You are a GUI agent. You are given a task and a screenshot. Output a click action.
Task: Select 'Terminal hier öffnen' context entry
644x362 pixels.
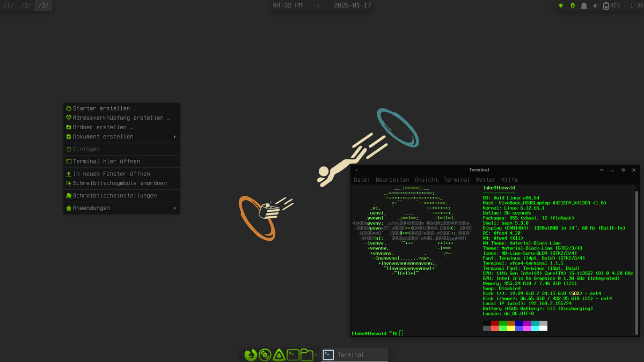(122, 161)
